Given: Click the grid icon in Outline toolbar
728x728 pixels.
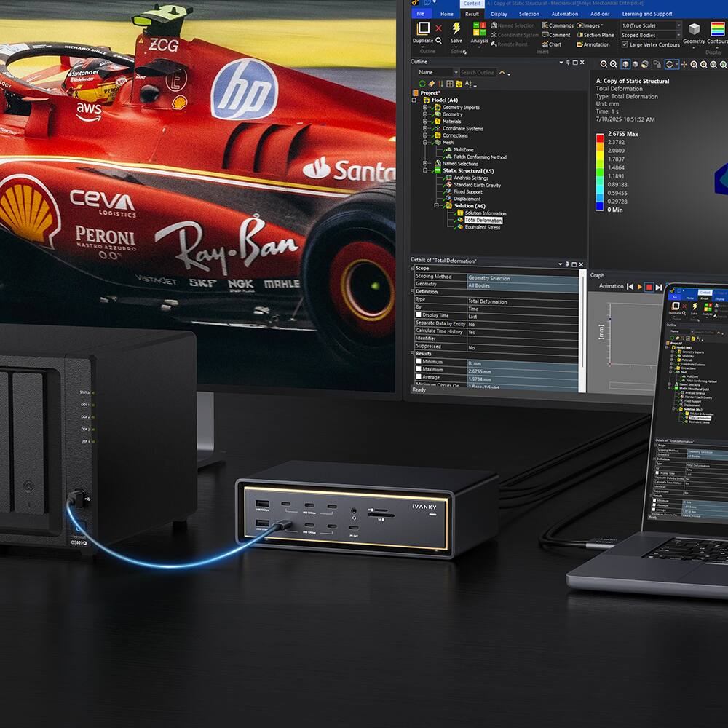Looking at the screenshot, I should [x=449, y=84].
